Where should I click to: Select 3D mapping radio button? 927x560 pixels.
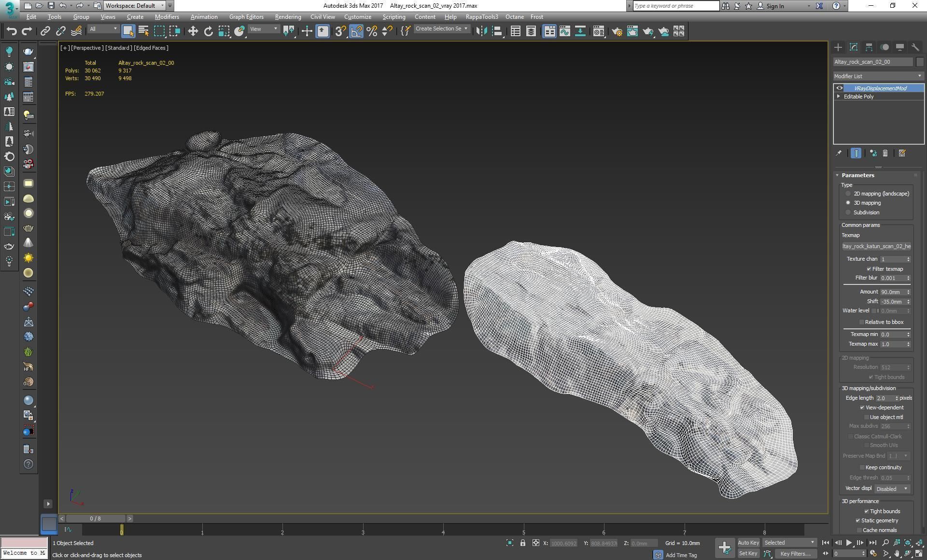point(848,203)
